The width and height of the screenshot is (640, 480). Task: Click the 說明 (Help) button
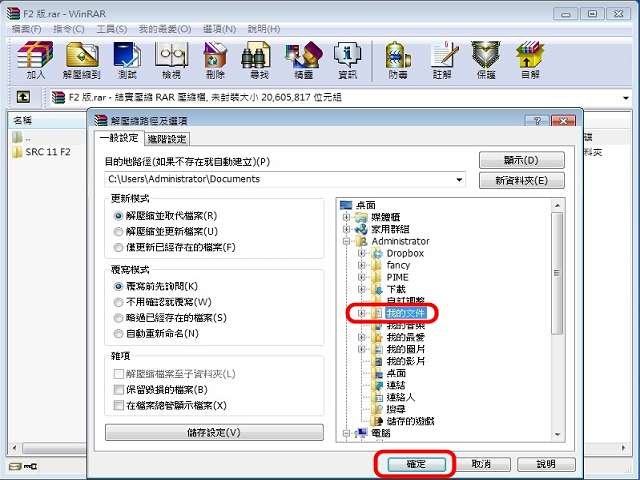(546, 464)
